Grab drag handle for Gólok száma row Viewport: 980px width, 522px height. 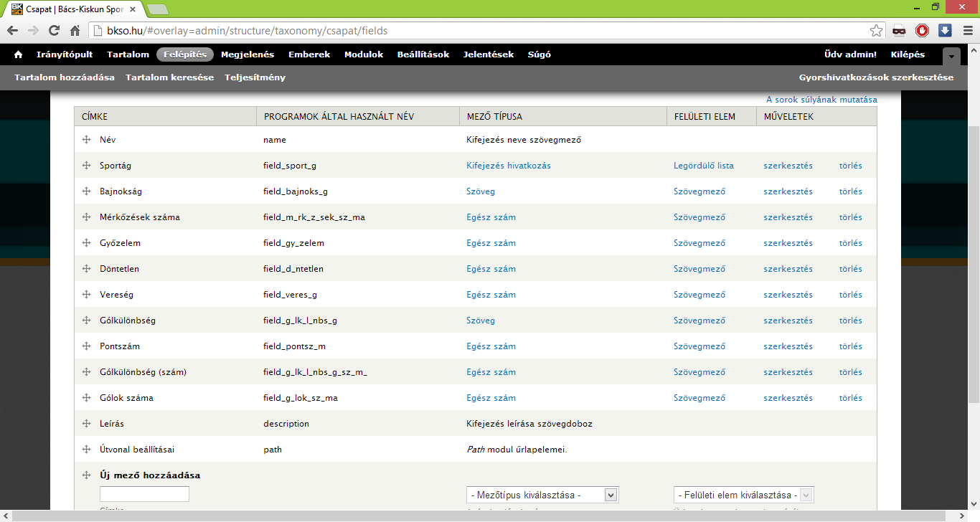pyautogui.click(x=86, y=398)
